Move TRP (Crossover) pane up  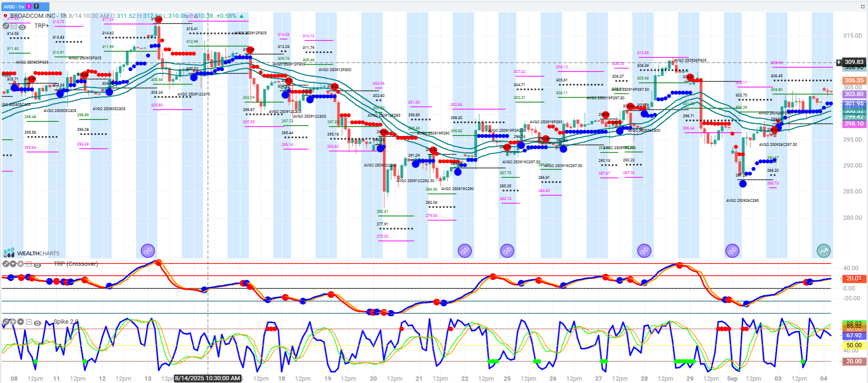tap(20, 264)
